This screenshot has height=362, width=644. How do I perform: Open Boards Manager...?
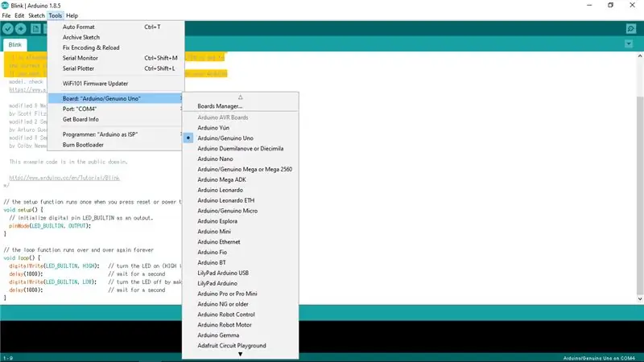(240, 106)
